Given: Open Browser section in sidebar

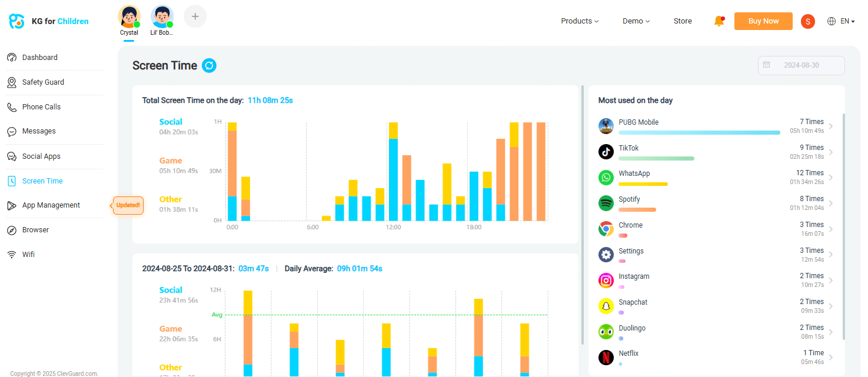Looking at the screenshot, I should (x=35, y=230).
